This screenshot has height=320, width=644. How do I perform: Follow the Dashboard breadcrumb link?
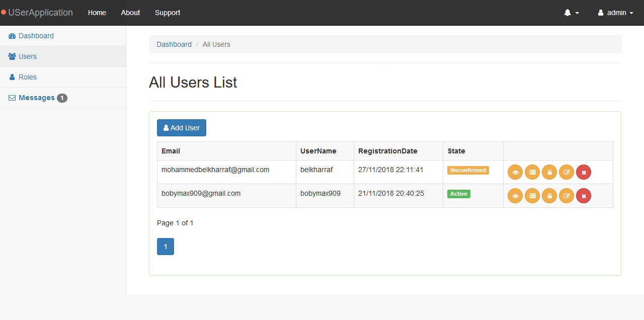coord(174,44)
